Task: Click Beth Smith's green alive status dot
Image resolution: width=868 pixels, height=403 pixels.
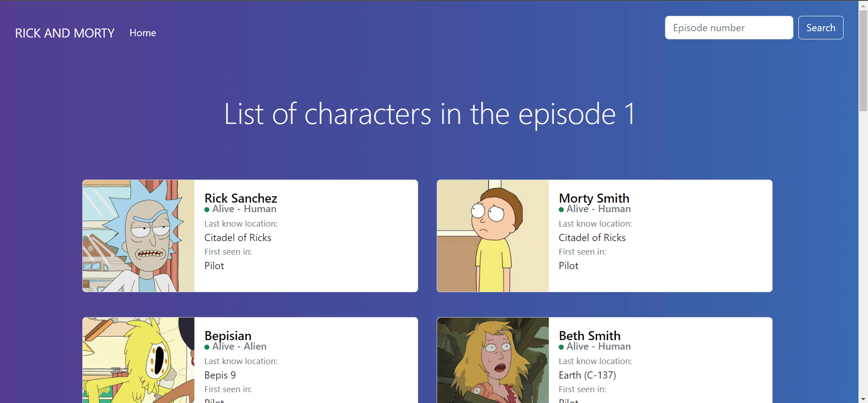Action: 561,347
